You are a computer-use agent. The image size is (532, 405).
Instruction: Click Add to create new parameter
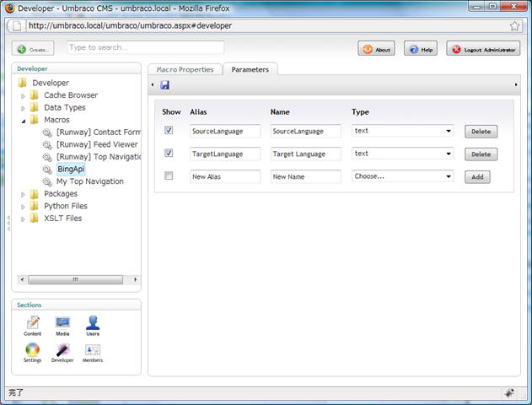point(477,177)
